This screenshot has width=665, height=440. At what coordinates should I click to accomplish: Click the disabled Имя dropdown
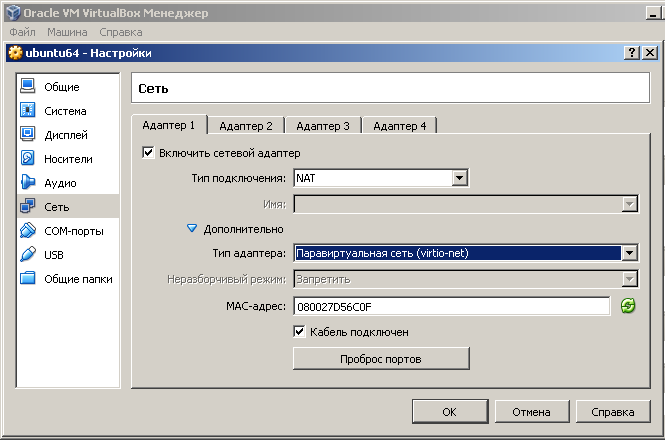click(x=466, y=205)
